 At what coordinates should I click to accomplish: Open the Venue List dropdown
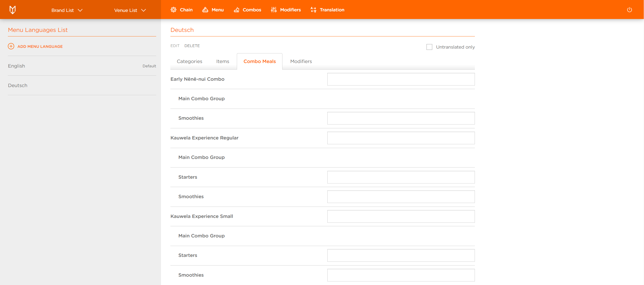click(x=130, y=10)
